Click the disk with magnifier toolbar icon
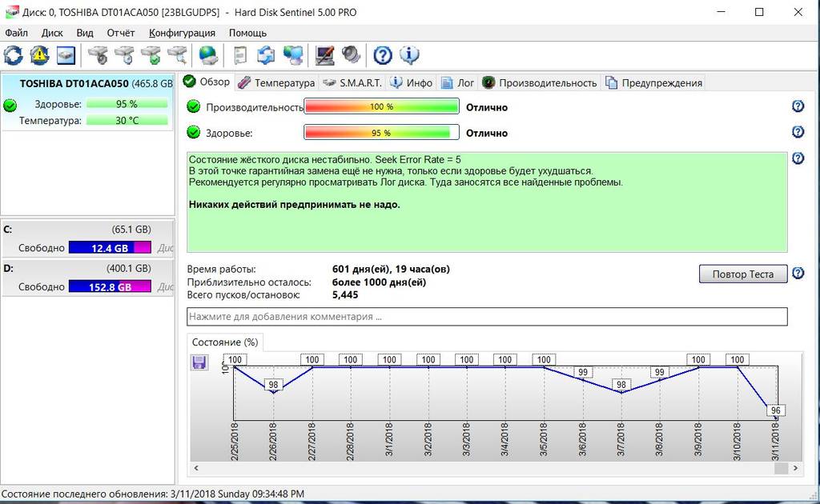Screen dimensions: 820x504 click(176, 55)
